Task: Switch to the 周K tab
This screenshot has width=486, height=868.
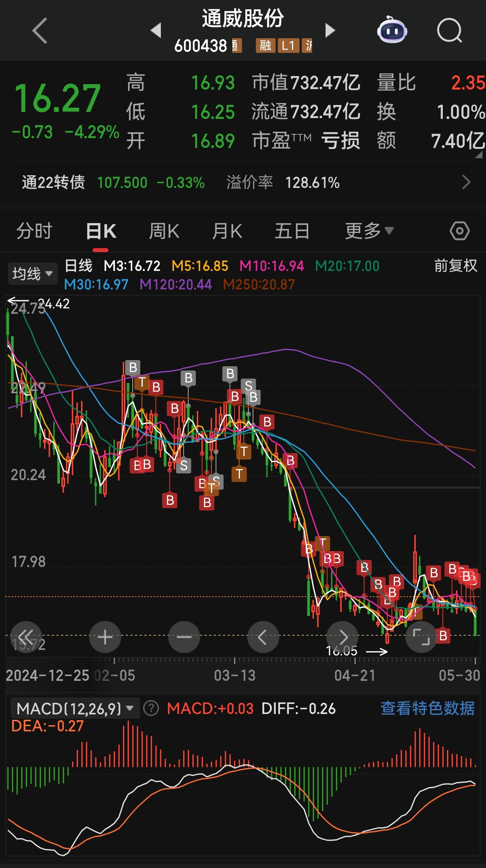Action: [164, 231]
